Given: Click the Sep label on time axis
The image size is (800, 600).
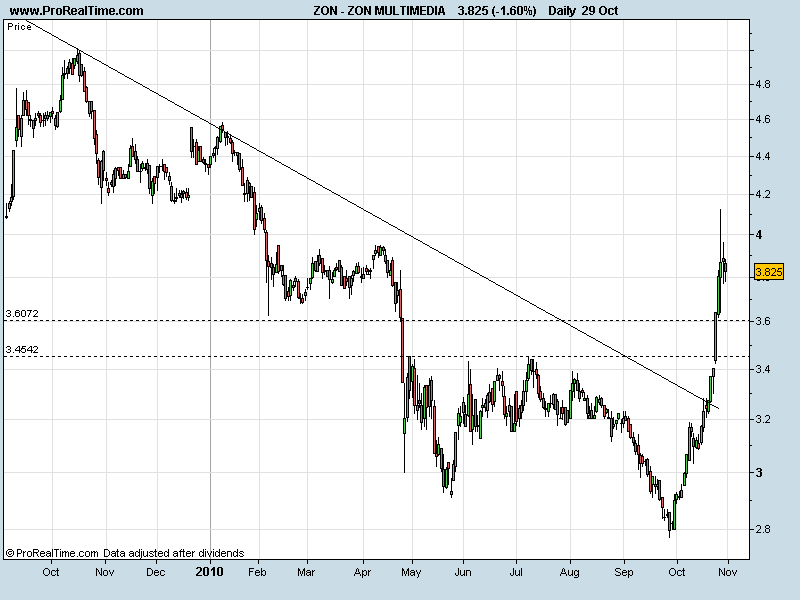Looking at the screenshot, I should tap(623, 572).
